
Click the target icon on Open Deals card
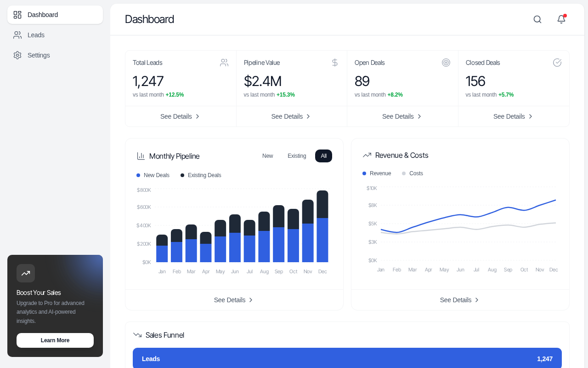[x=446, y=62]
